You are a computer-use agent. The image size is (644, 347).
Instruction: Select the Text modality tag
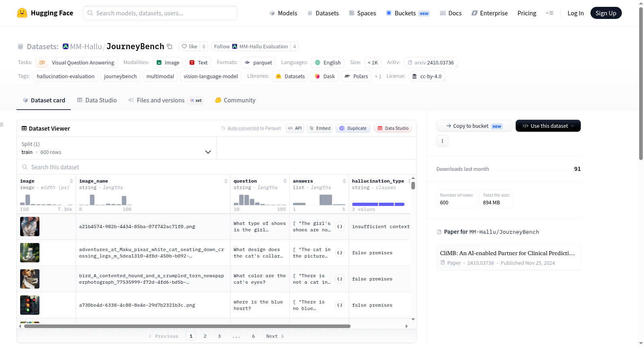198,62
